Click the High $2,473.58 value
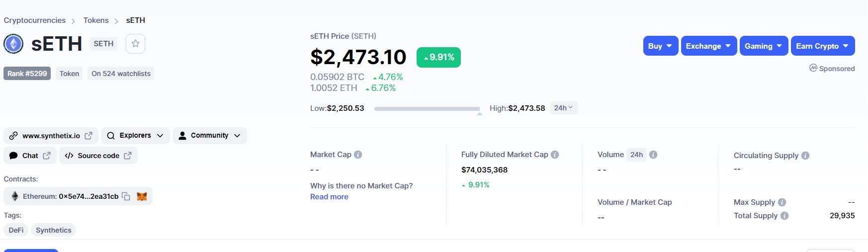Viewport: 868px width, 252px height. (526, 108)
